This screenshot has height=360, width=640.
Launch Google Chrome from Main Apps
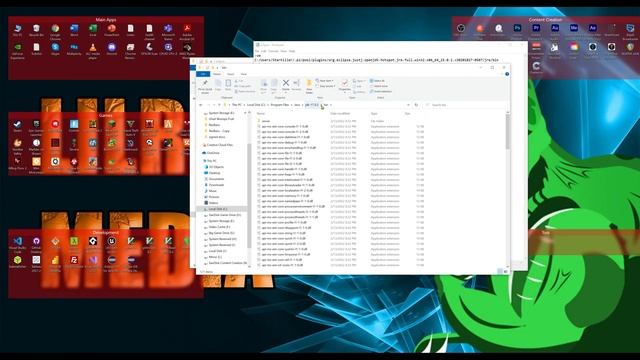coord(55,31)
